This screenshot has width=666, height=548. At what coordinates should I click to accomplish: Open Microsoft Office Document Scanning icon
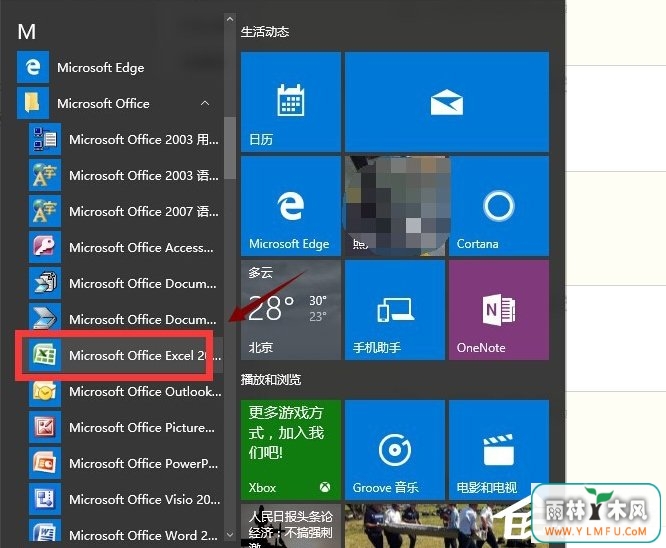(x=45, y=319)
